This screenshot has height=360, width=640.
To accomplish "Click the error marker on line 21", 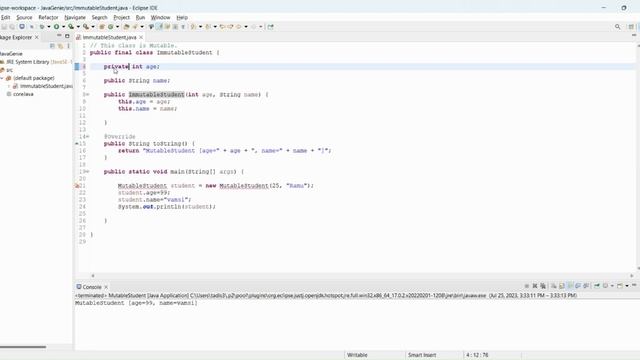I will 77,186.
